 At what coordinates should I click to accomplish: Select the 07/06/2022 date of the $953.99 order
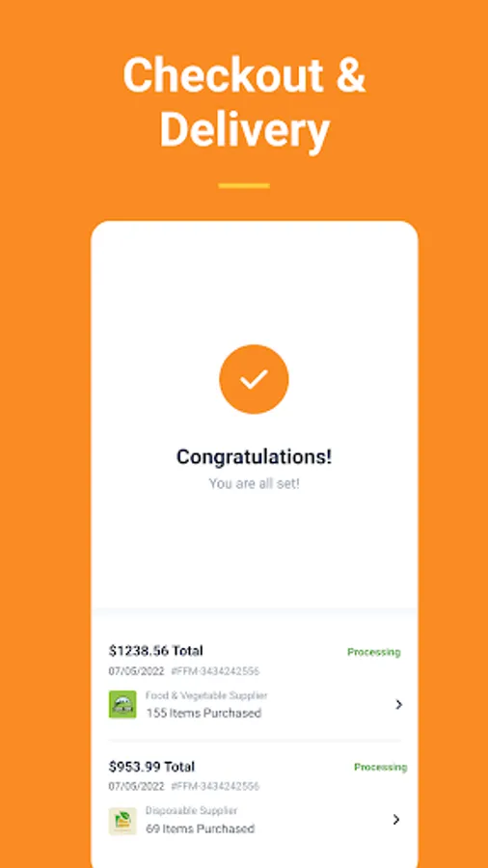click(x=137, y=787)
